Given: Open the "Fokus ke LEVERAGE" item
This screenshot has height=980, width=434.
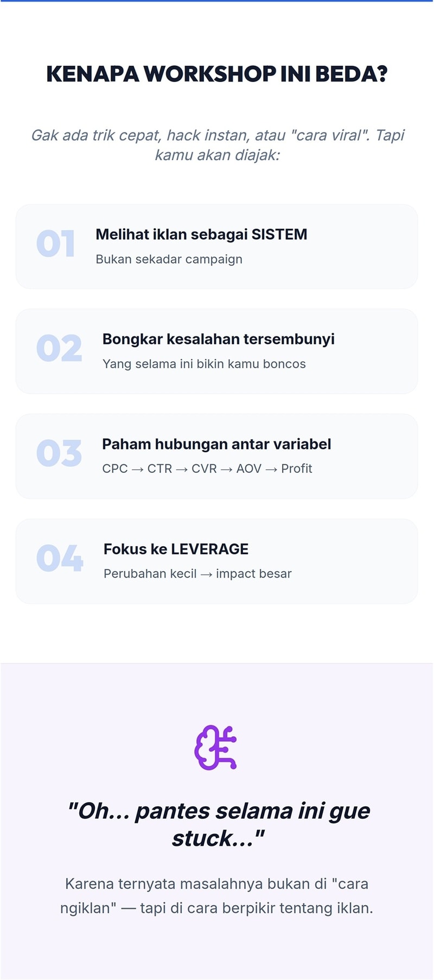Looking at the screenshot, I should click(176, 549).
